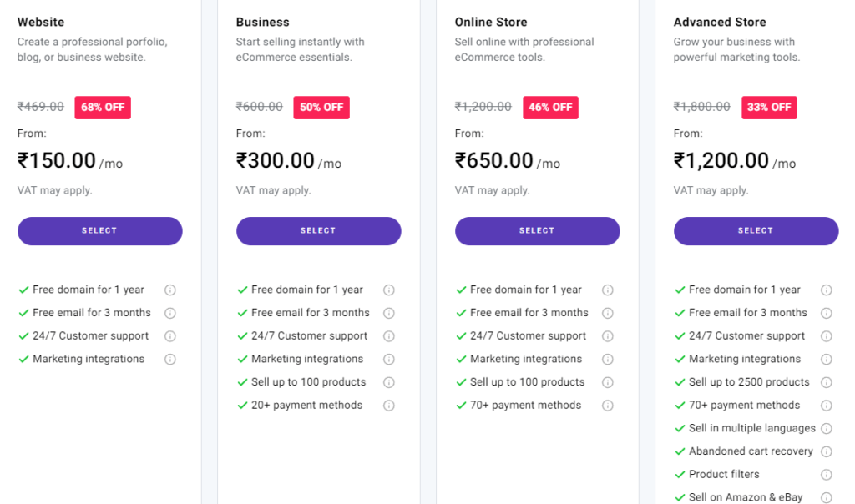
Task: View info on Business Sell up to 100 products
Action: 389,382
